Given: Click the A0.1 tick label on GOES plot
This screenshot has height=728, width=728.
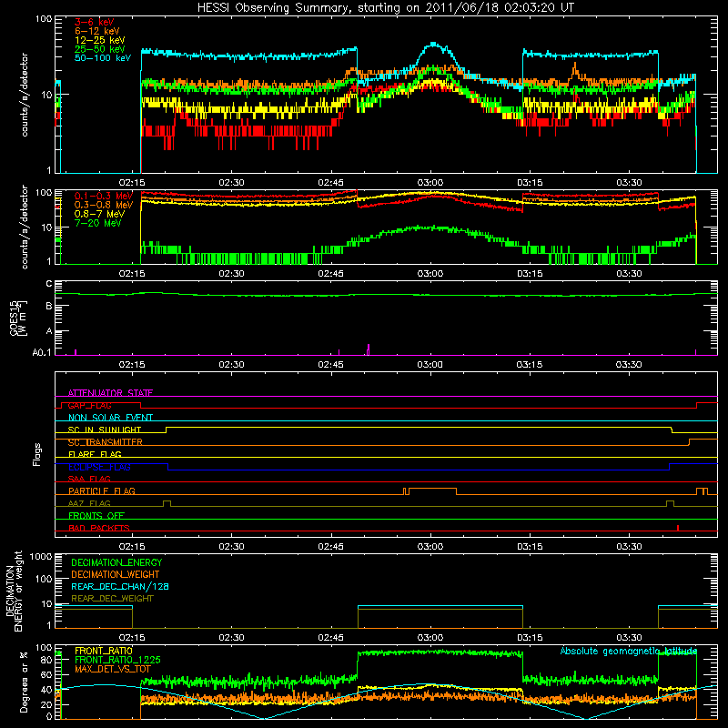Looking at the screenshot, I should [x=42, y=353].
